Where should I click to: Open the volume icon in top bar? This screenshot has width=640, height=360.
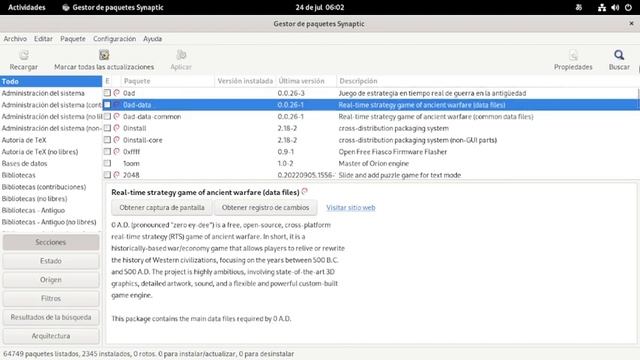pos(615,7)
